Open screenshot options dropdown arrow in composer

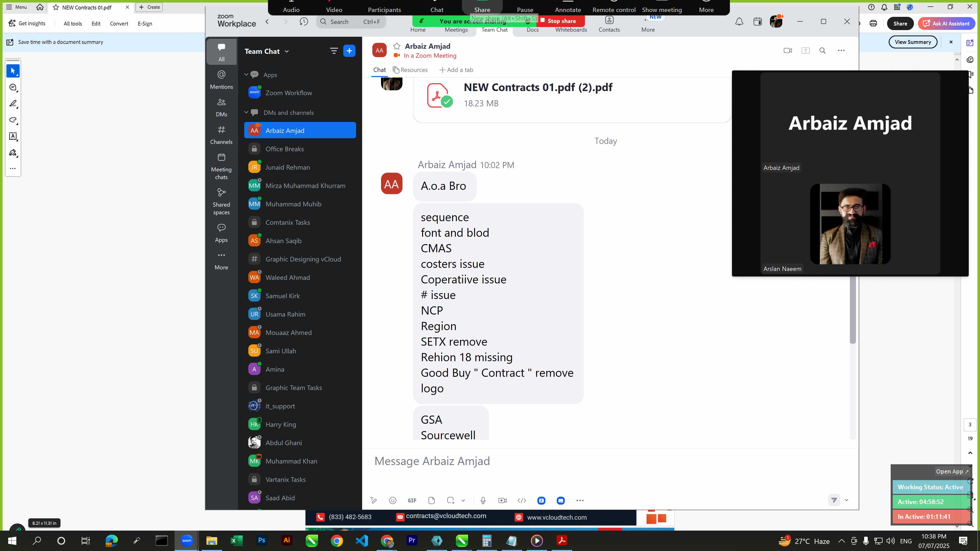463,500
